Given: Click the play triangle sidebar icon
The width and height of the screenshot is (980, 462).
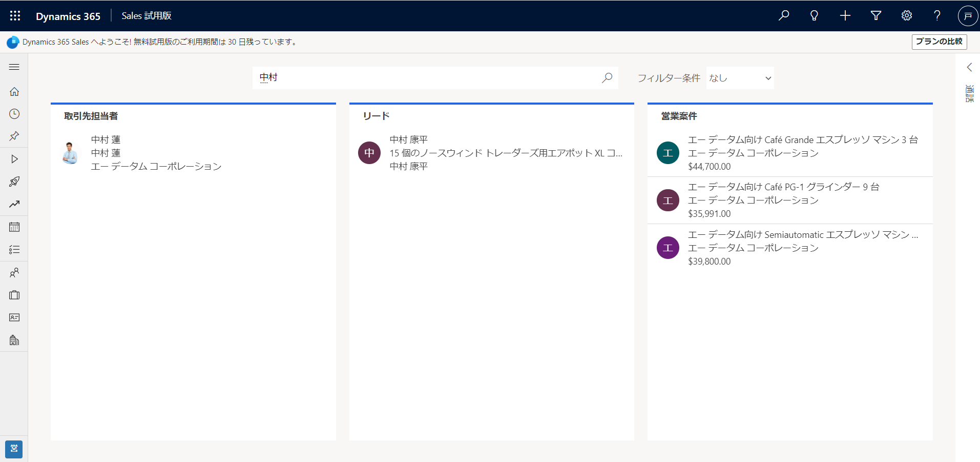Looking at the screenshot, I should [x=14, y=159].
